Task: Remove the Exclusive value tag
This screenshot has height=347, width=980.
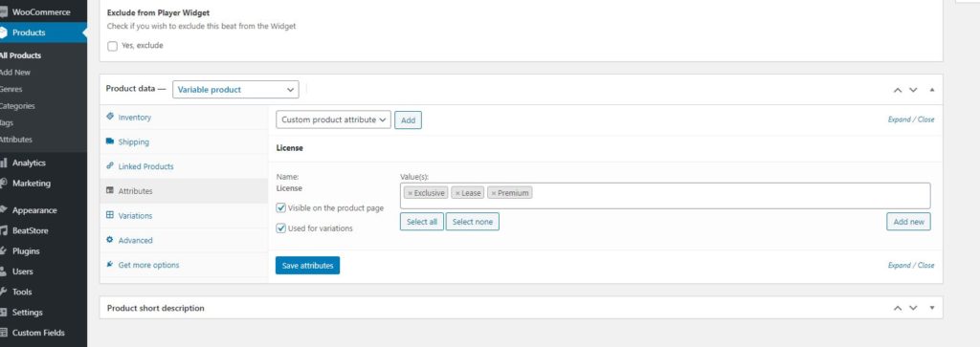Action: click(410, 193)
